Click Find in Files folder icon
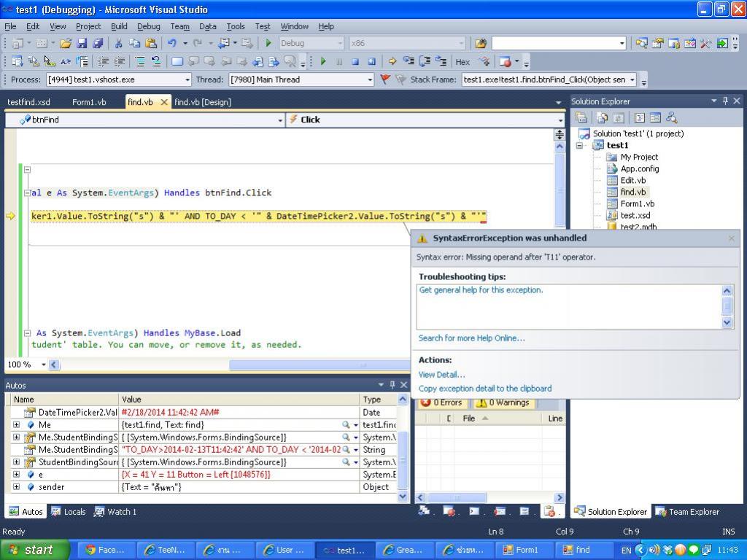747x560 pixels. pos(481,43)
